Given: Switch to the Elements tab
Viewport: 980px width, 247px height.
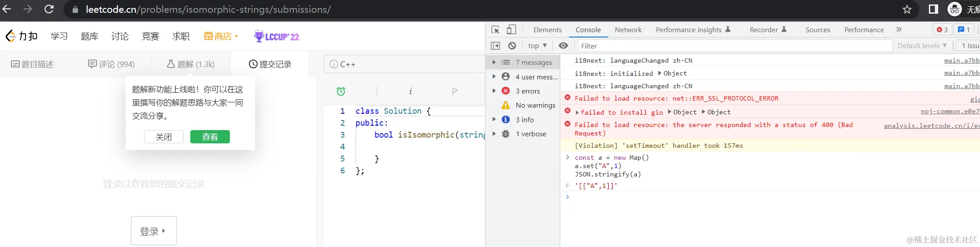Looking at the screenshot, I should 547,30.
